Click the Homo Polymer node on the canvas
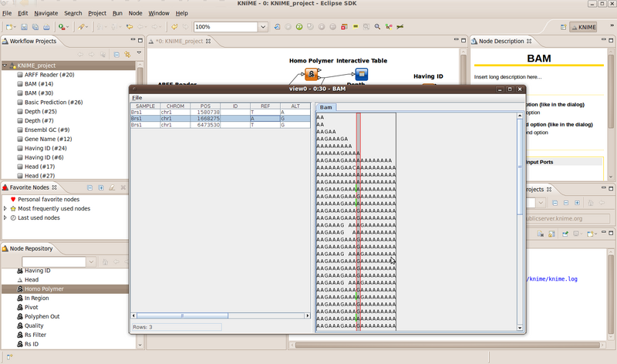This screenshot has height=364, width=617. tap(312, 74)
